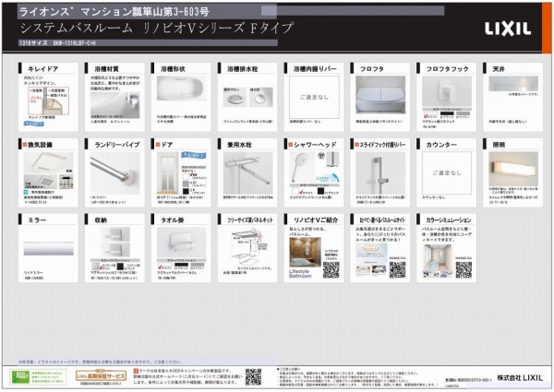The height and width of the screenshot is (392, 554).
Task: Select the キレイドア section heading
Action: tap(43, 68)
